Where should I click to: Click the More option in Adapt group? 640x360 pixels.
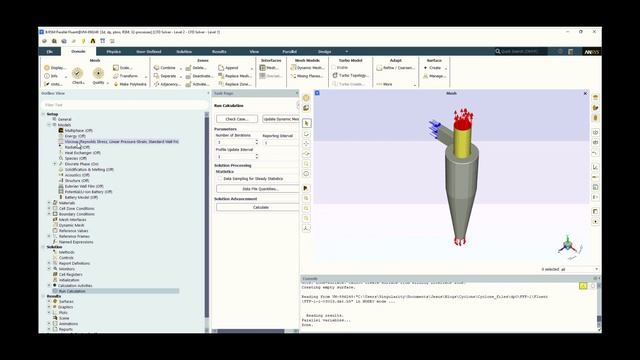pyautogui.click(x=384, y=84)
